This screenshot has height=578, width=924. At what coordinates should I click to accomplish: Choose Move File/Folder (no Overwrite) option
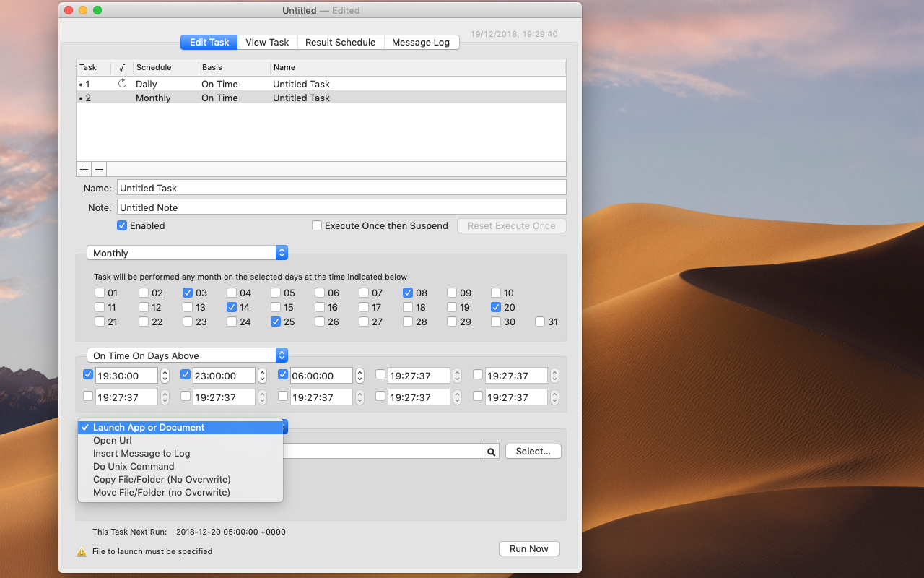[180, 492]
